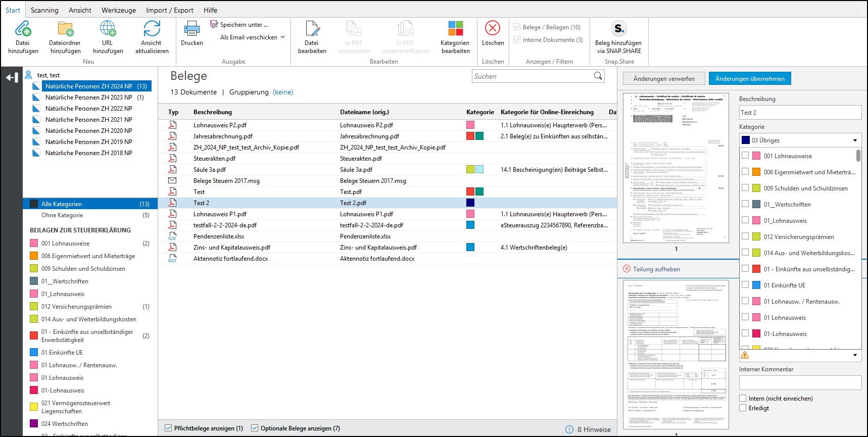Switch to the Import / Export tab
Viewport: 868px width, 437px height.
coord(169,10)
